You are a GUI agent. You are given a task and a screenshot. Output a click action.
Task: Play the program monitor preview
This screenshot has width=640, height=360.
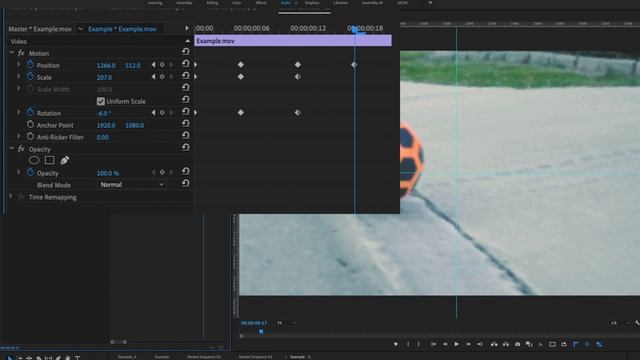point(457,344)
